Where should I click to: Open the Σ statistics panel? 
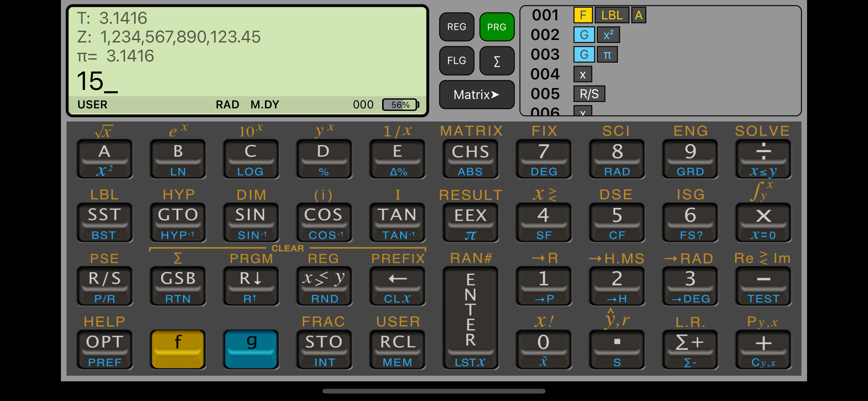pos(496,61)
